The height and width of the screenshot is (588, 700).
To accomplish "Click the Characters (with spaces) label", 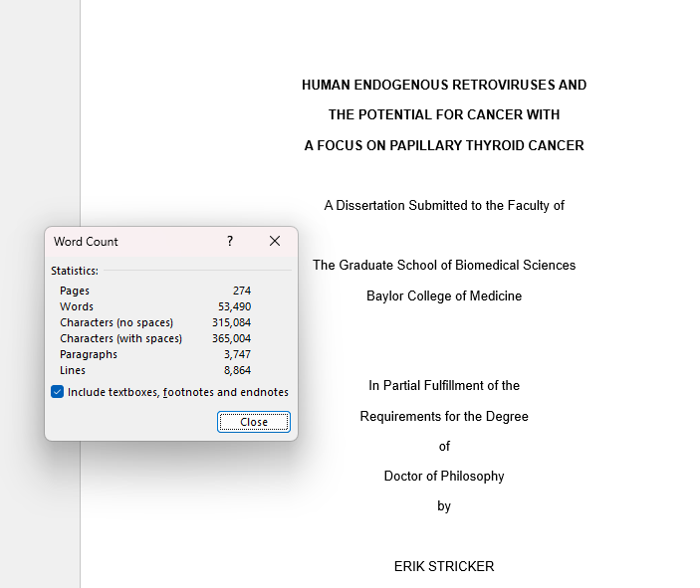I will tap(121, 338).
